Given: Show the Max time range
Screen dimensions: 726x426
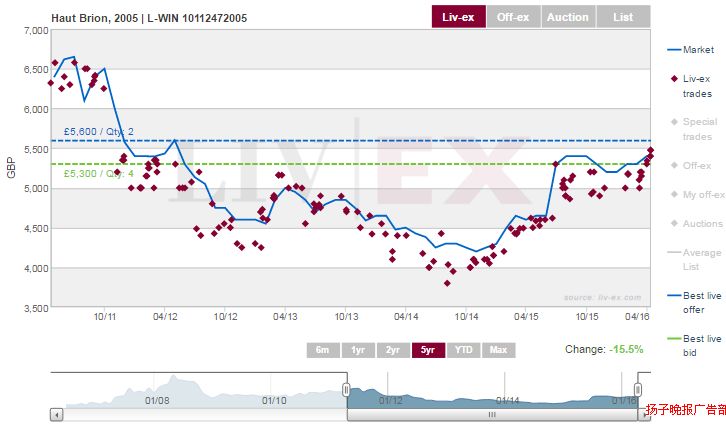Looking at the screenshot, I should [499, 350].
